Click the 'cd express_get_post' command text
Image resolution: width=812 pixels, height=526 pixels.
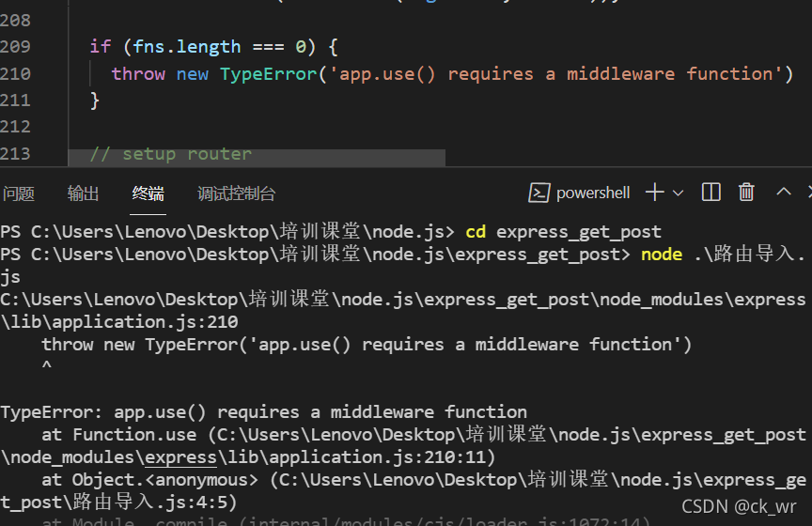coord(564,231)
